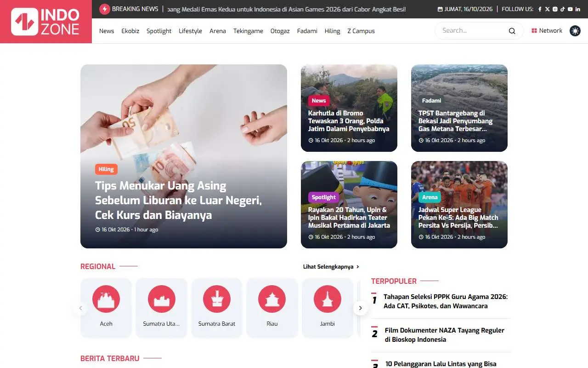The width and height of the screenshot is (588, 368).
Task: Open the Otogaz menu item
Action: [x=280, y=31]
